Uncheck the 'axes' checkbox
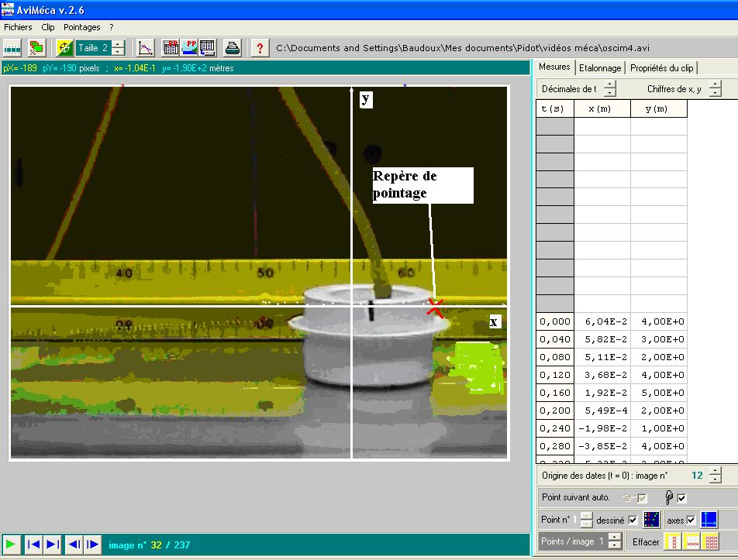The image size is (738, 560). (691, 520)
